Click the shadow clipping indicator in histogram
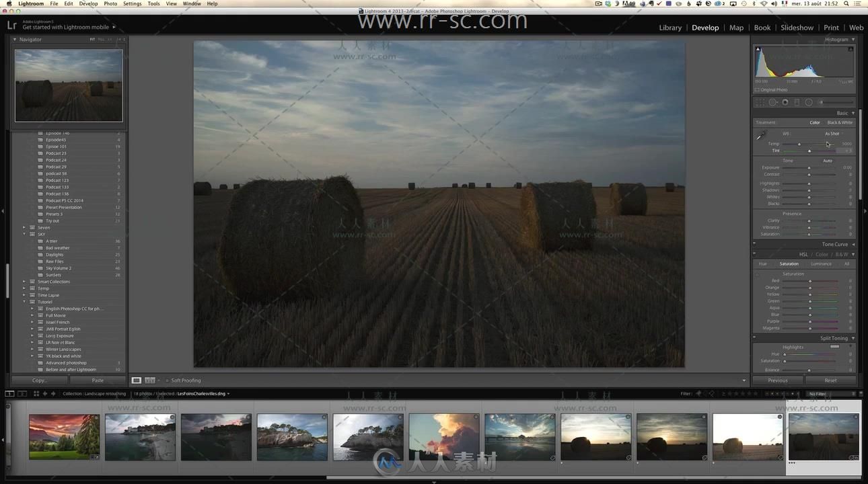This screenshot has height=484, width=868. pos(758,49)
